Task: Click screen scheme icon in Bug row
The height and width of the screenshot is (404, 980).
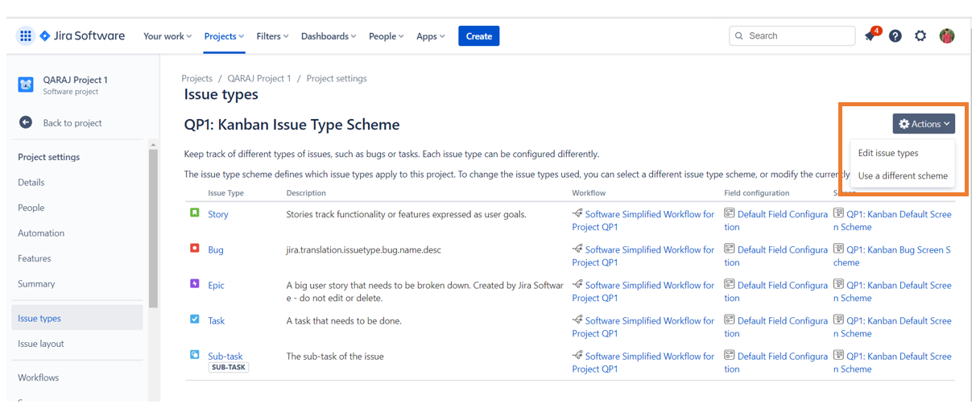Action: coord(838,249)
